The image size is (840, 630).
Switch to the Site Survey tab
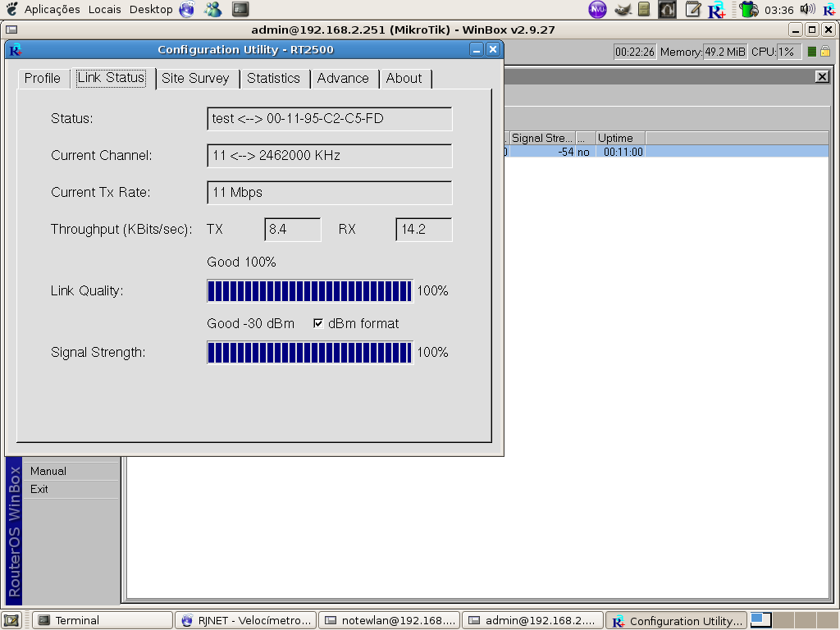tap(195, 78)
